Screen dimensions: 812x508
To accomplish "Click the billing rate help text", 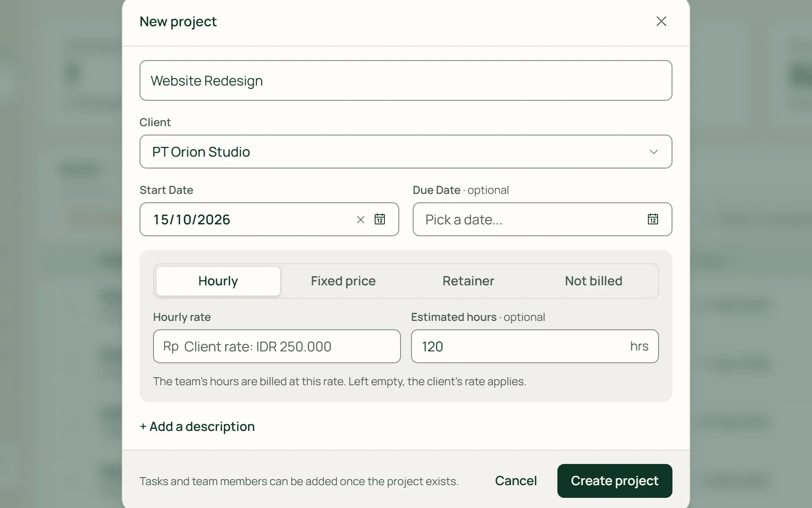I will pyautogui.click(x=340, y=381).
